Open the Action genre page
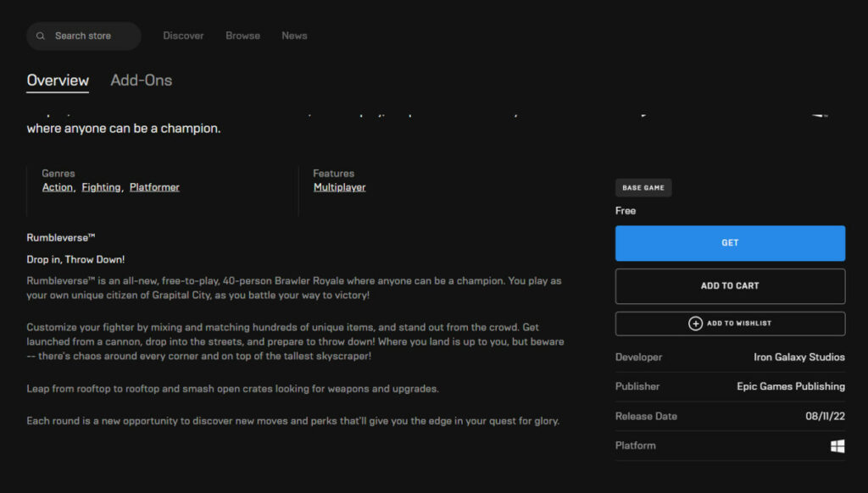This screenshot has height=493, width=868. [57, 186]
